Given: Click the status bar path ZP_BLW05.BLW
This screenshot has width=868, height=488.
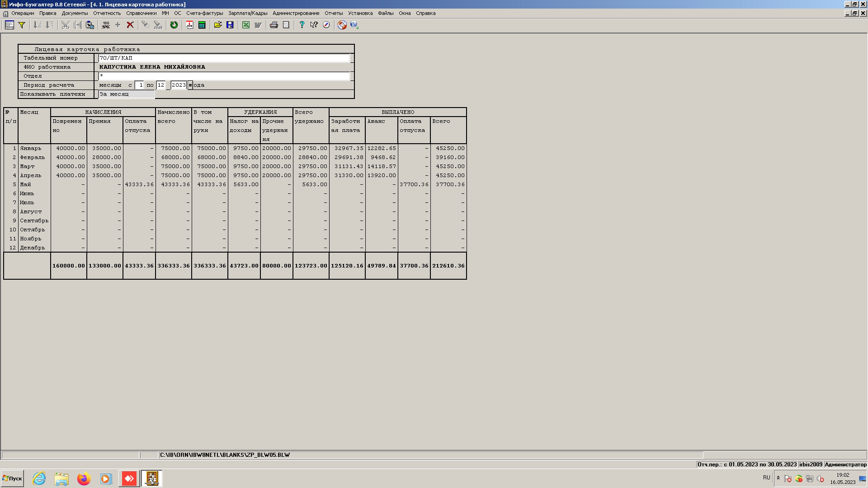Looking at the screenshot, I should tap(225, 455).
